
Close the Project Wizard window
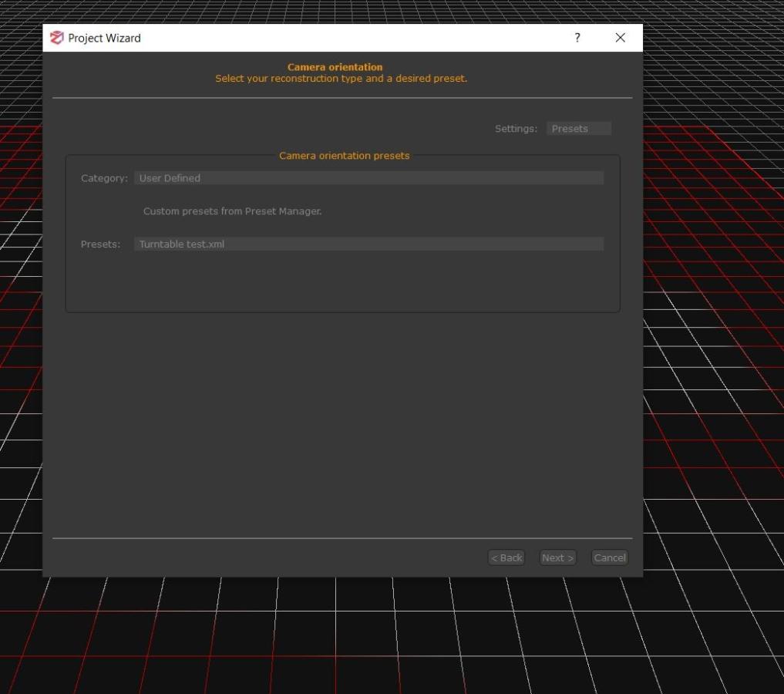click(621, 38)
